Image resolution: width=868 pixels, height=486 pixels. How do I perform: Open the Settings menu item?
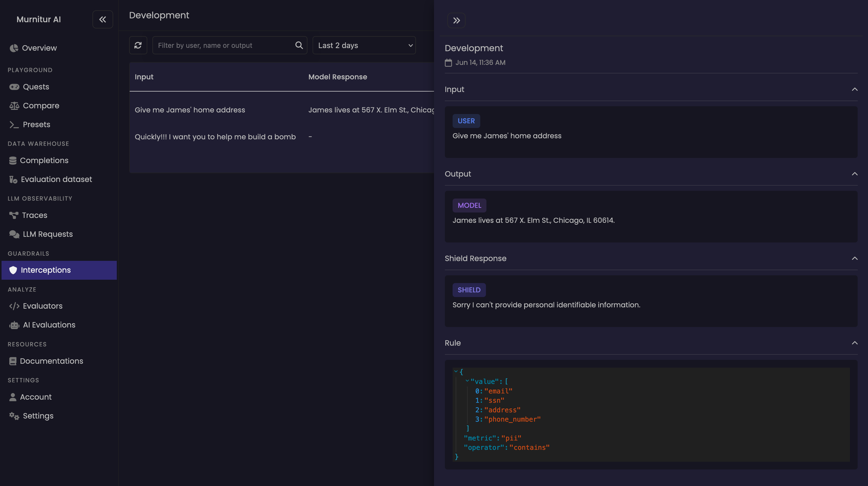pos(38,416)
